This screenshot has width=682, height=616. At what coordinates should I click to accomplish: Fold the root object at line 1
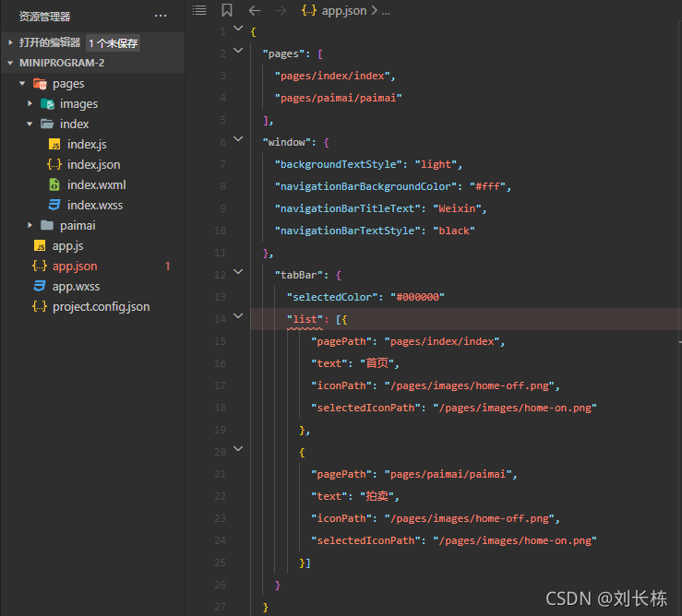pyautogui.click(x=238, y=29)
